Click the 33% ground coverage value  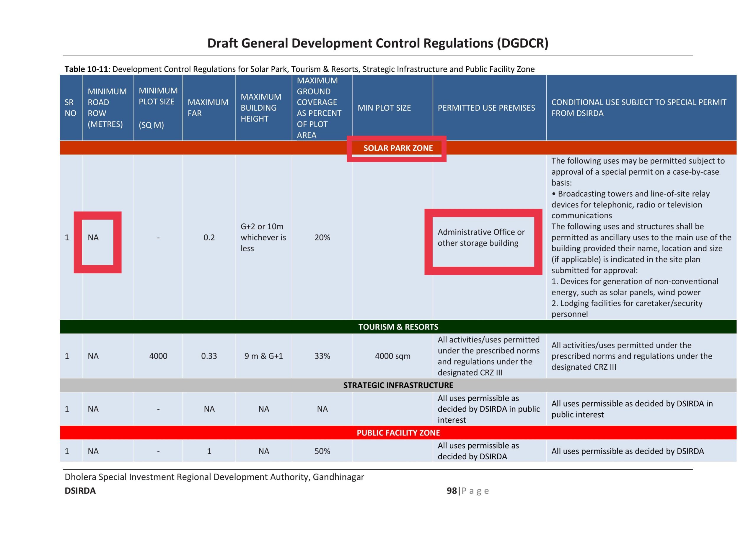pyautogui.click(x=322, y=356)
